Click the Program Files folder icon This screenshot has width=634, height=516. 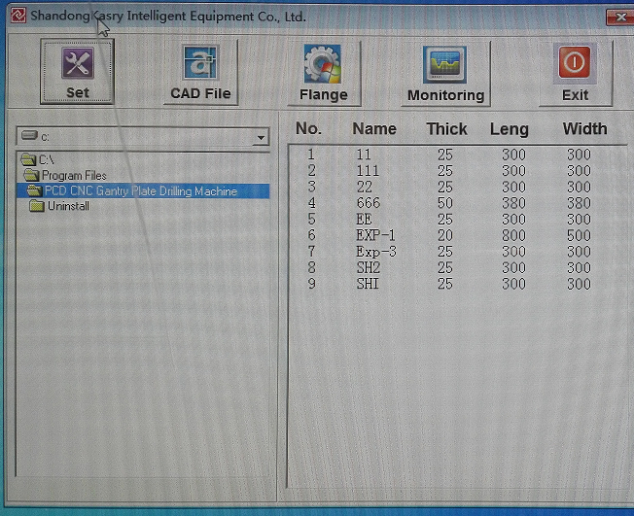31,175
